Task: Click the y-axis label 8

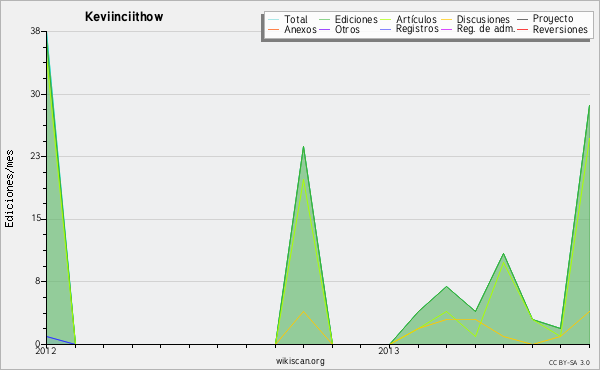Action: point(38,281)
